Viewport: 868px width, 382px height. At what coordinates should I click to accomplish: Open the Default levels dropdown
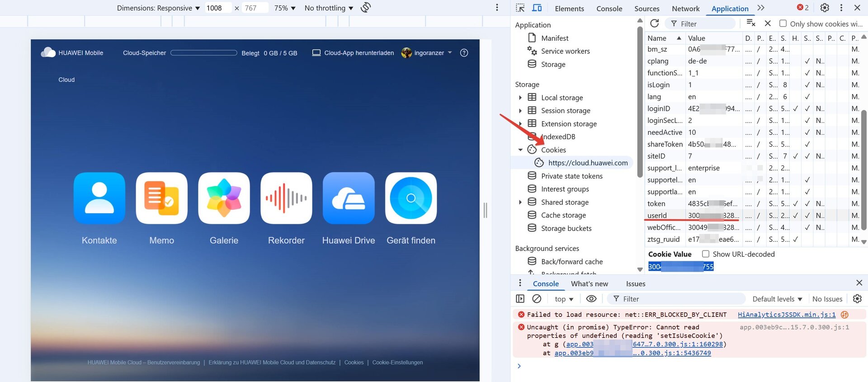[777, 299]
